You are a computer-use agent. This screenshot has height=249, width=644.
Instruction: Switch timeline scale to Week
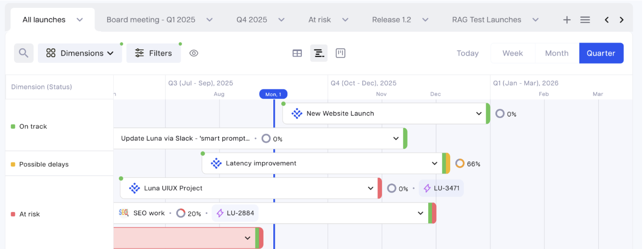(512, 53)
